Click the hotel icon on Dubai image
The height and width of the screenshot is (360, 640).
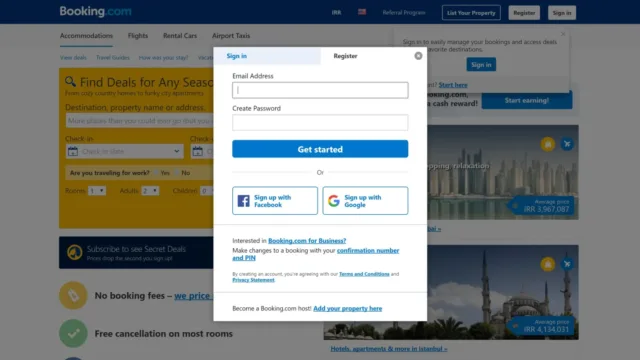coord(548,144)
